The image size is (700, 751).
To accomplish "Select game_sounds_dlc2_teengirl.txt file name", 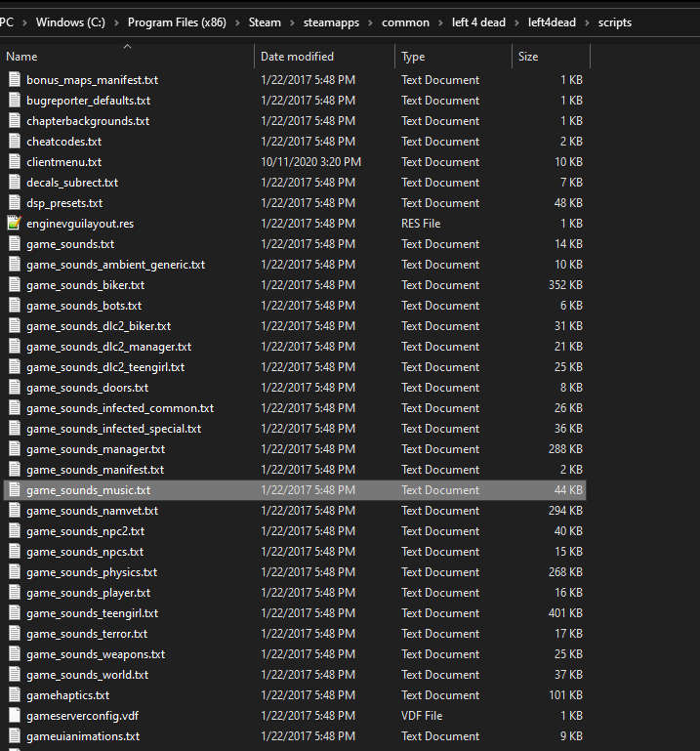I will point(105,367).
